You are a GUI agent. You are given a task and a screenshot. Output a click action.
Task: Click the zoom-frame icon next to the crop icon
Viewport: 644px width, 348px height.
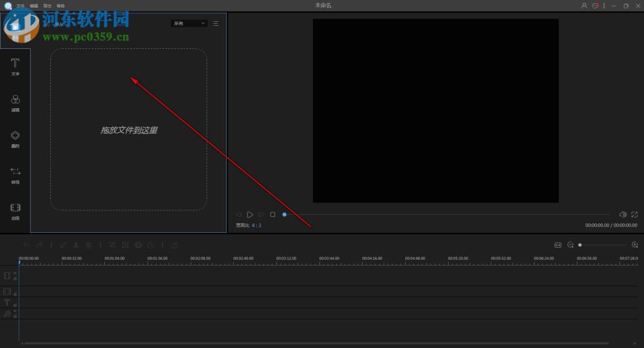126,245
